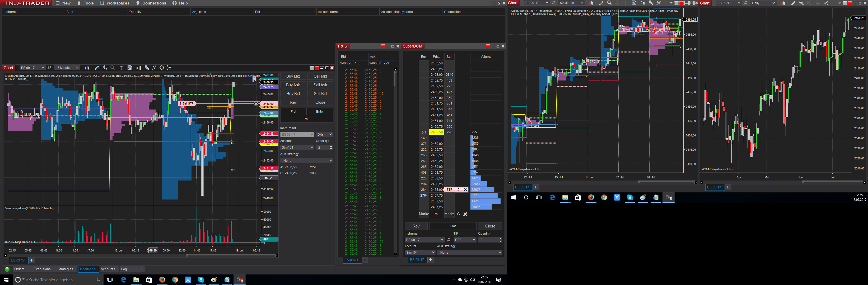Change 15 Minute interval dropdown
Image resolution: width=868 pixels, height=285 pixels.
67,68
